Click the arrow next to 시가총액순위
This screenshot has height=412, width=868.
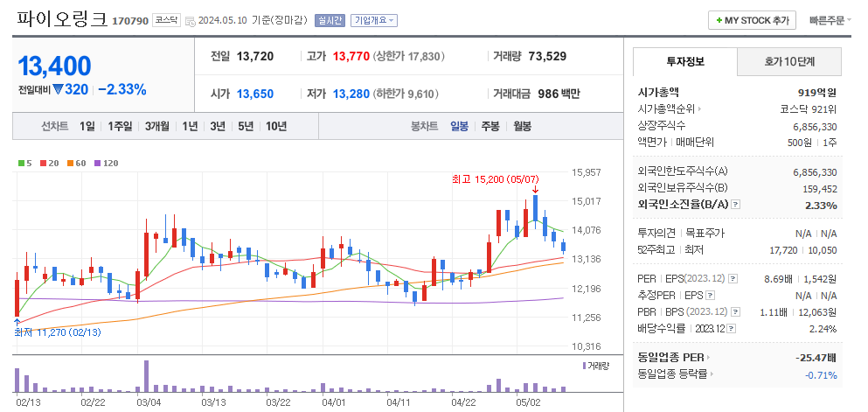point(699,109)
